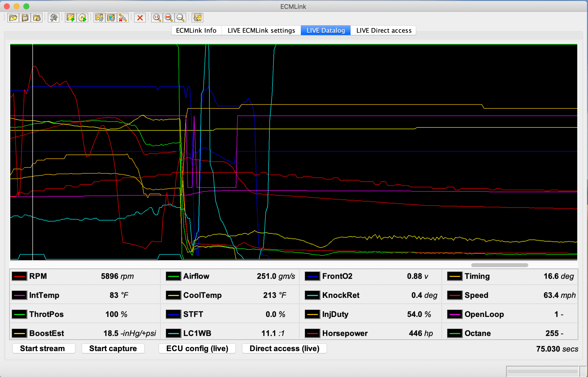Screen dimensions: 588x377
Task: Click the graph with green play icon
Action: (x=71, y=18)
